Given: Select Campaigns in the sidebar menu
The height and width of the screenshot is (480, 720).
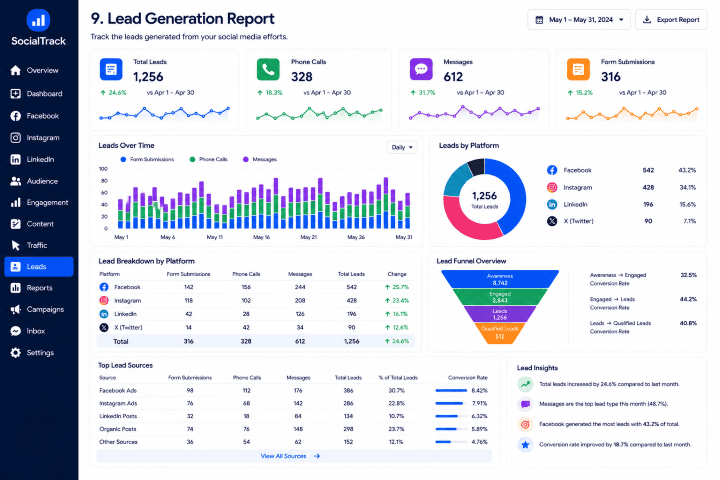Looking at the screenshot, I should [37, 309].
